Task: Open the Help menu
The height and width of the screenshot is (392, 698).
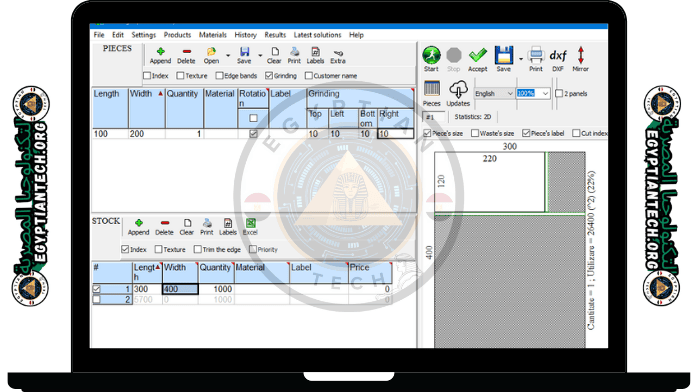Action: click(356, 35)
